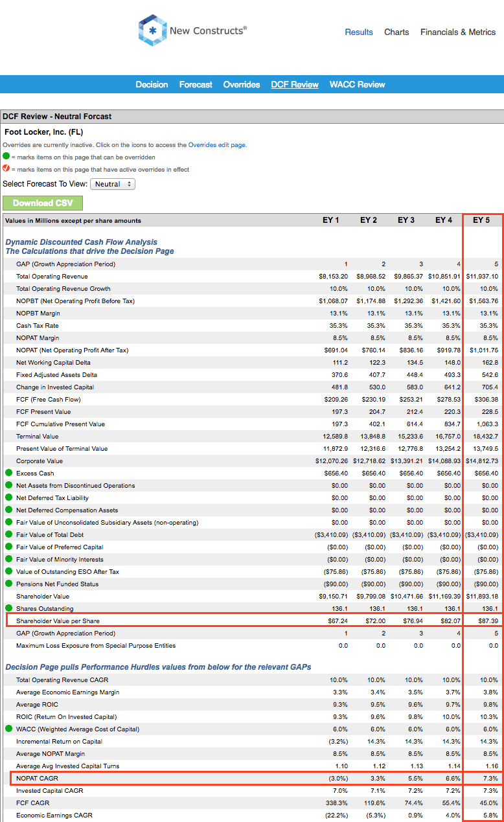The height and width of the screenshot is (822, 504).
Task: Click the EY 4 column header
Action: click(444, 220)
